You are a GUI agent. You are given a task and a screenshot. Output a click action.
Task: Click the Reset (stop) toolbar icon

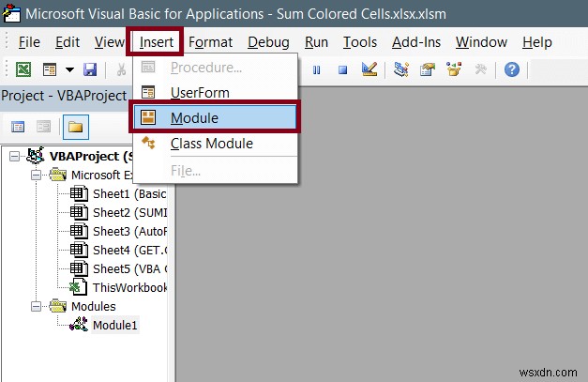point(342,69)
